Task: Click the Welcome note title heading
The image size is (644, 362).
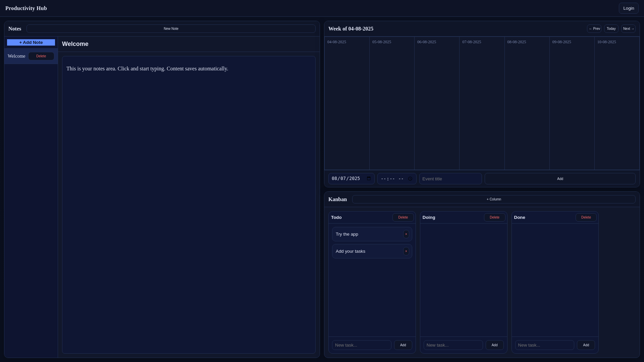Action: point(75,44)
